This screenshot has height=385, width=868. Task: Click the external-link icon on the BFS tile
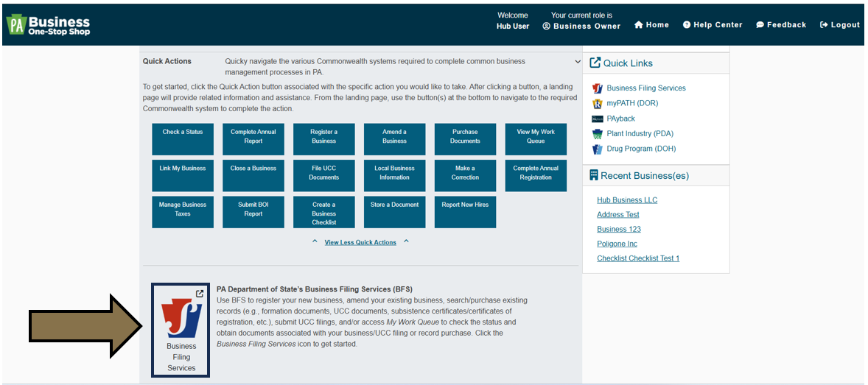(x=200, y=294)
